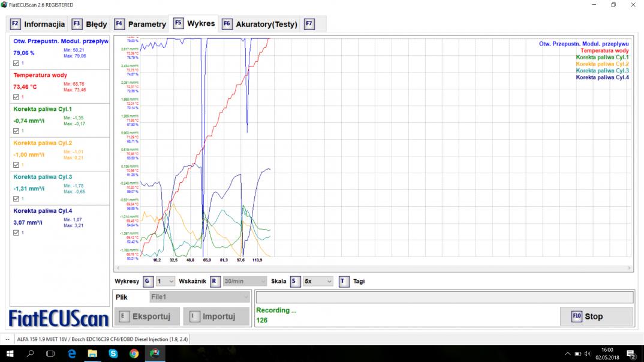Click the text field above Recording status

point(444,297)
